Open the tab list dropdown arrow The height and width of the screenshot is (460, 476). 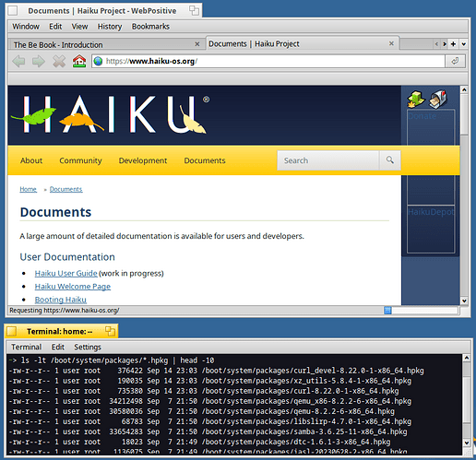tap(463, 44)
